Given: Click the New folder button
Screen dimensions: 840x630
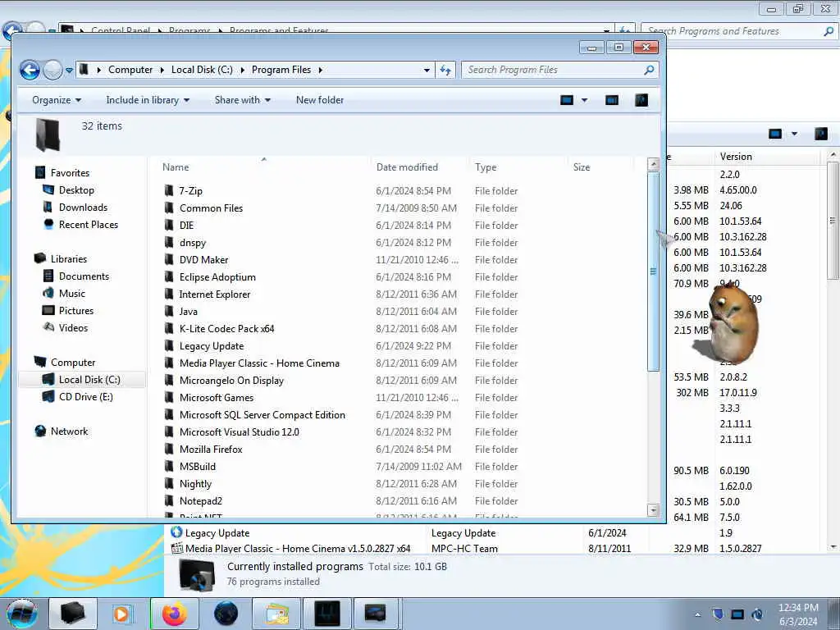Looking at the screenshot, I should point(320,100).
